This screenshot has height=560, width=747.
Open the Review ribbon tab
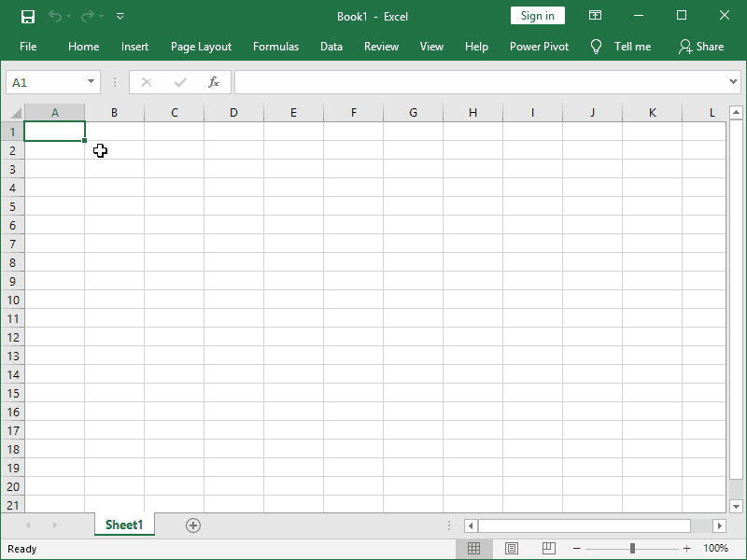tap(381, 46)
